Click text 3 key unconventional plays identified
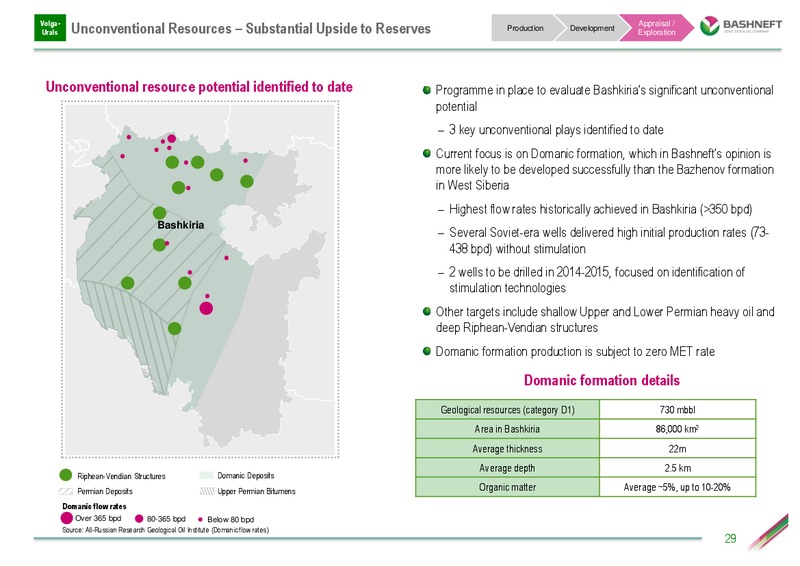 (556, 130)
